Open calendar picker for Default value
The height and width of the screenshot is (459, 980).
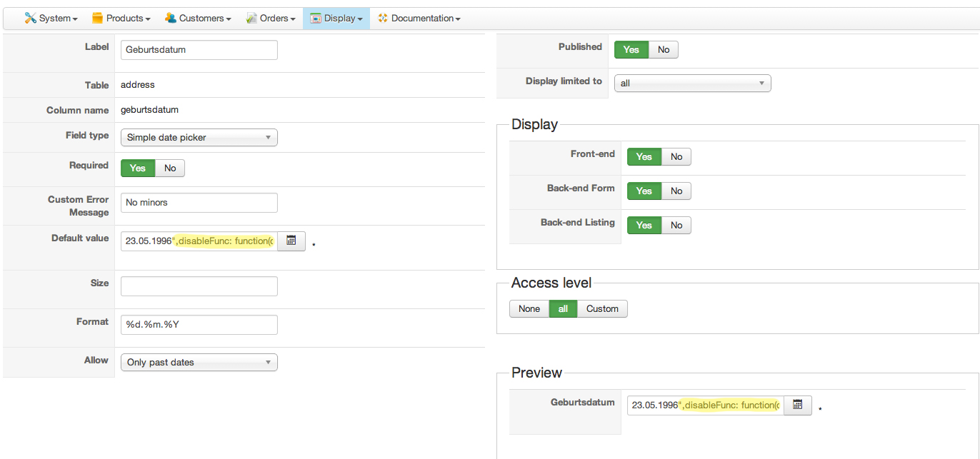pos(291,241)
